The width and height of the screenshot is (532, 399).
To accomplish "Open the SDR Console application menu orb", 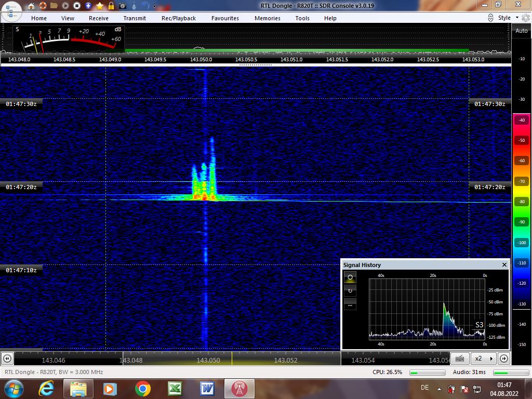I will click(11, 11).
